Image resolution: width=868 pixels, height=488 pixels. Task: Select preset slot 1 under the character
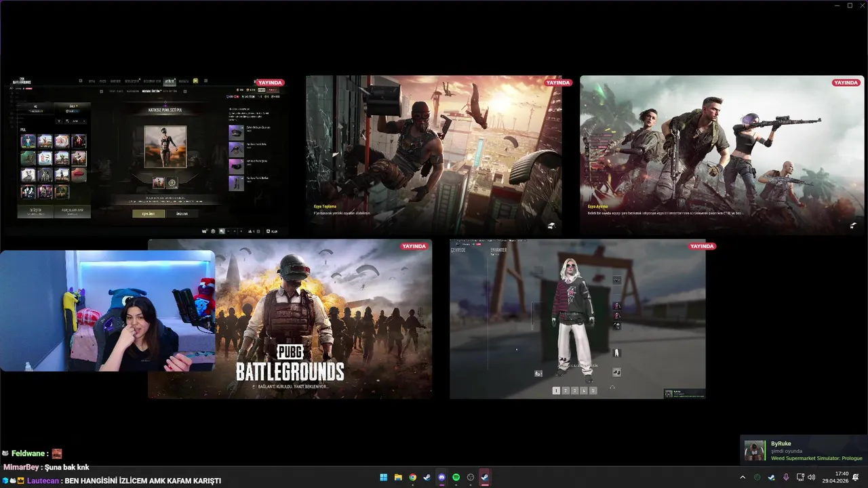pos(556,390)
